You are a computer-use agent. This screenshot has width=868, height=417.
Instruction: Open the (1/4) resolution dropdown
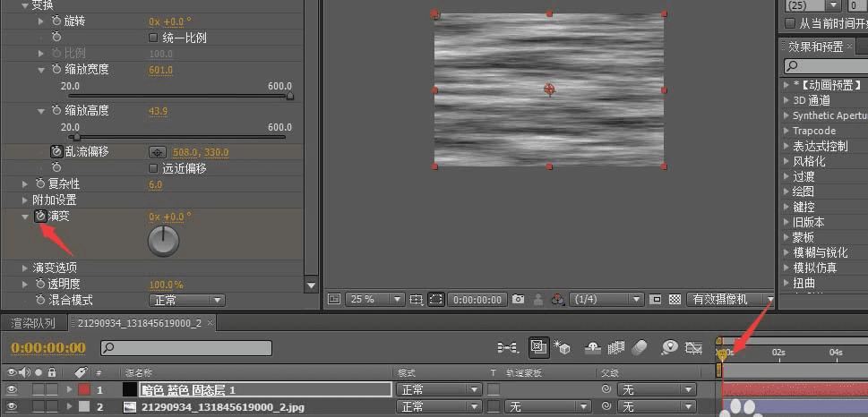tap(607, 299)
